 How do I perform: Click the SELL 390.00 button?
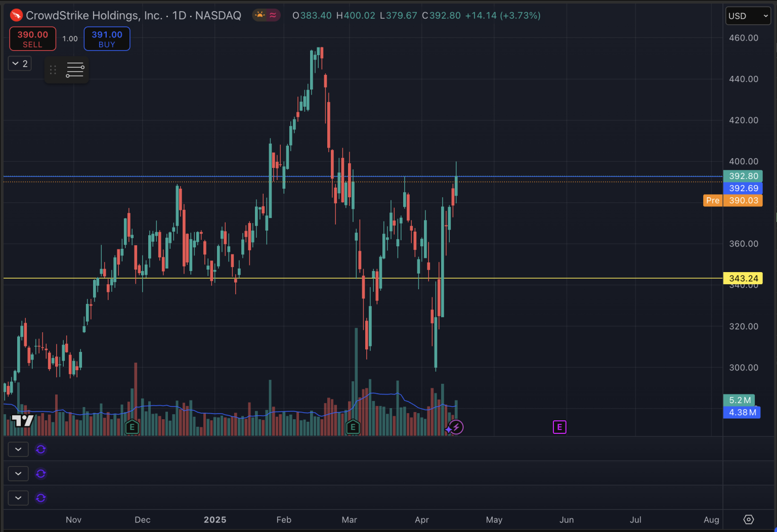point(32,38)
